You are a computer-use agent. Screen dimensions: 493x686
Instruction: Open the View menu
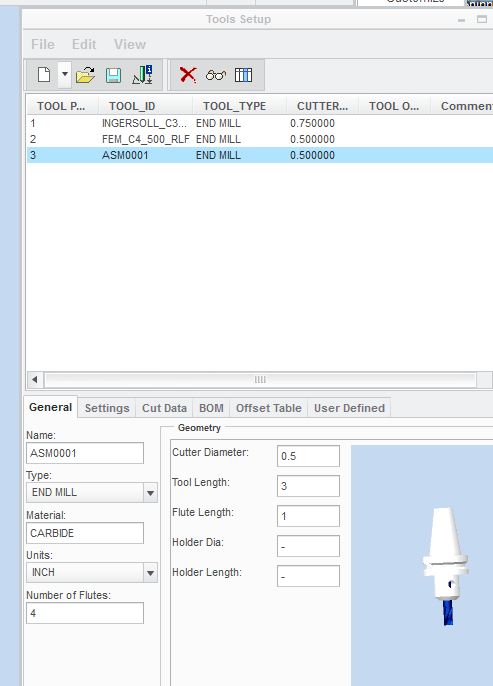coord(130,44)
